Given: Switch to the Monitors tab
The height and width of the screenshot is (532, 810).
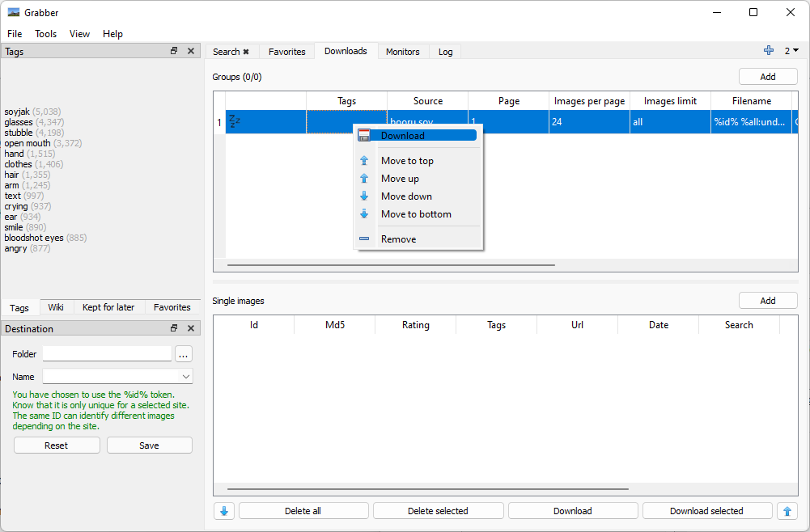Looking at the screenshot, I should coord(402,52).
